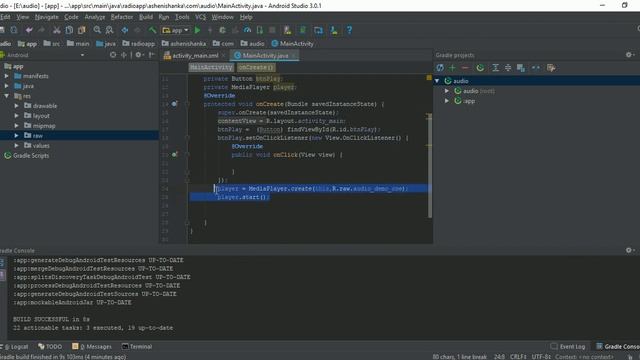
Task: Click the Debug app bug icon
Action: coord(222,30)
